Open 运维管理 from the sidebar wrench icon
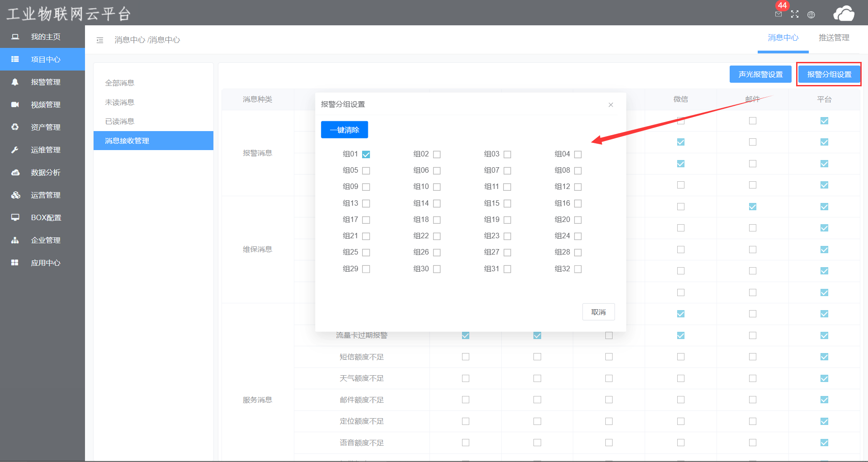 (15, 150)
